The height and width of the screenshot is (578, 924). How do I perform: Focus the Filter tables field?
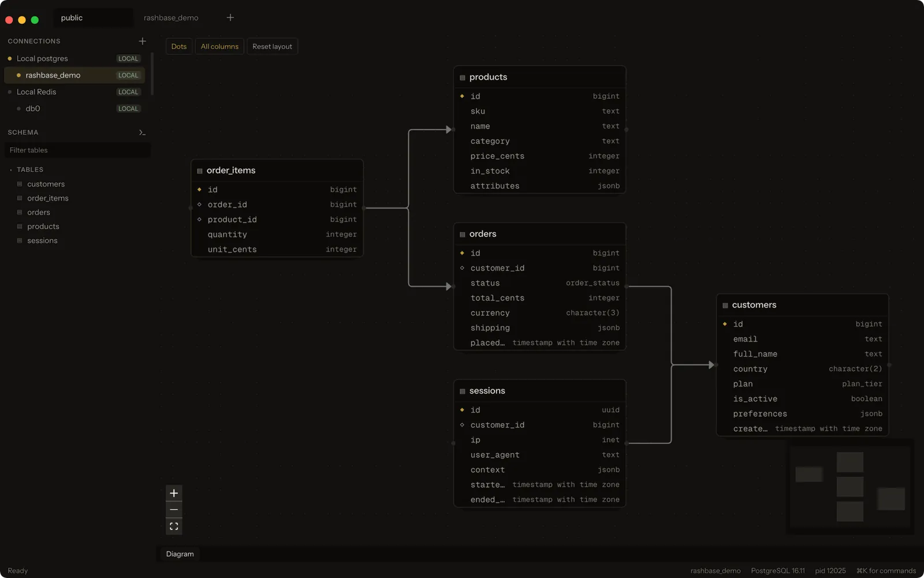click(77, 150)
